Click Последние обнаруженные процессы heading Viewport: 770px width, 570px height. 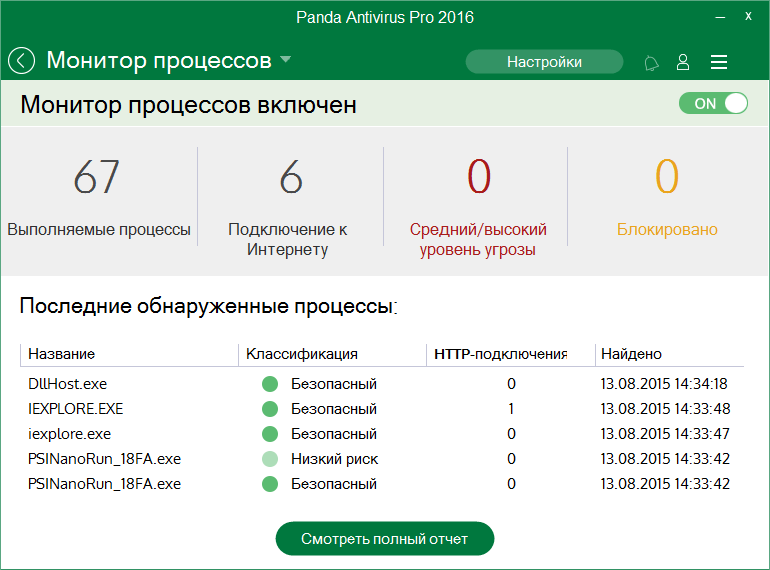[208, 306]
